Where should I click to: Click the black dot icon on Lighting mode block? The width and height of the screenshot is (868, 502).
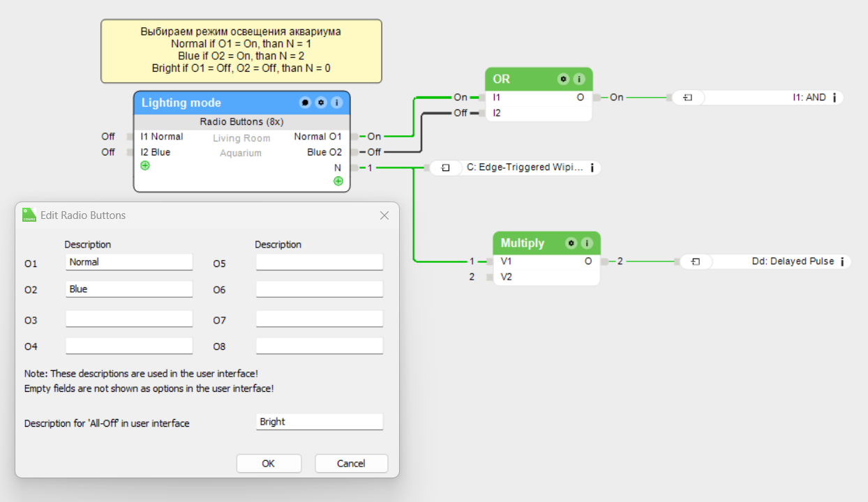(x=305, y=102)
